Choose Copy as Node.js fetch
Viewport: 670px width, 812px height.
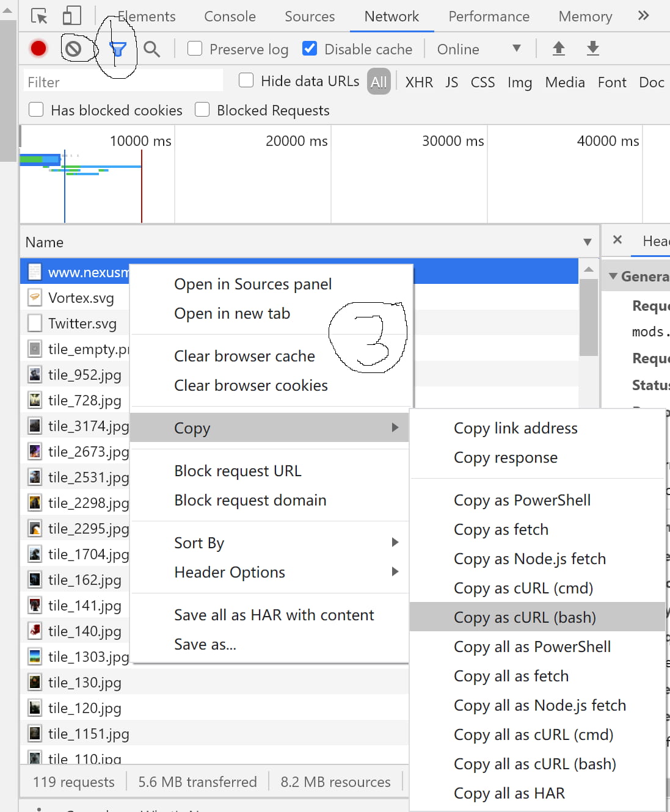537,558
